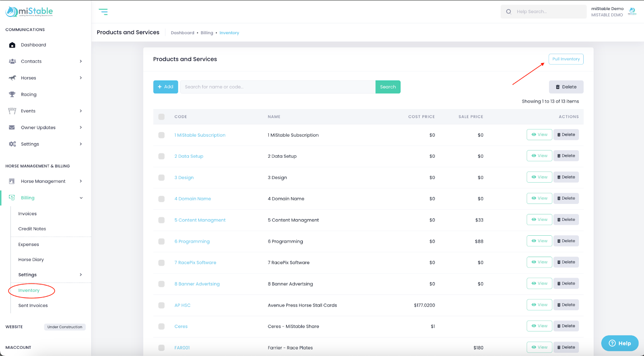Click the magnifier icon in Help Search
The width and height of the screenshot is (644, 356).
509,12
